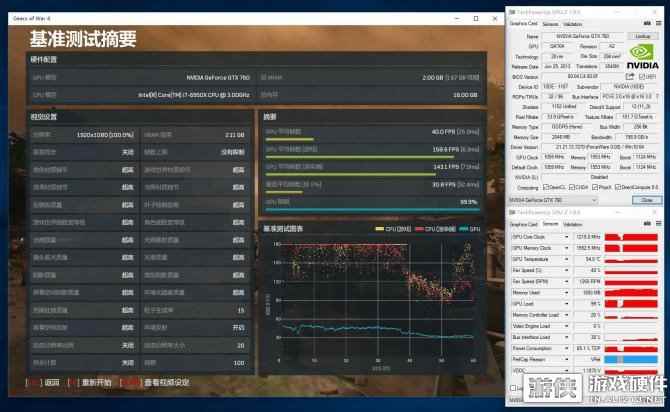
Task: Click camera icon in lower GPU-Z Sensors window
Action: coord(647,224)
